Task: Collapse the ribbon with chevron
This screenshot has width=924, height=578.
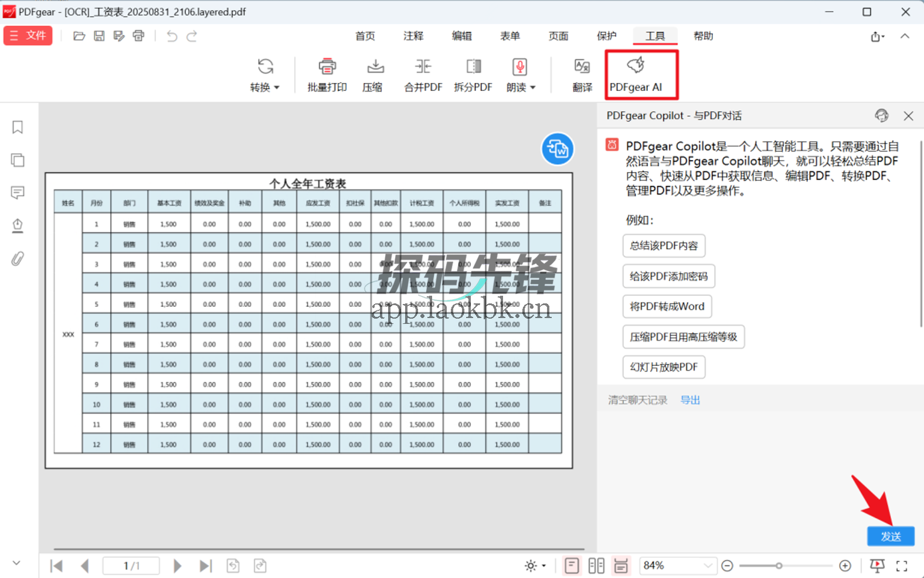Action: click(905, 36)
